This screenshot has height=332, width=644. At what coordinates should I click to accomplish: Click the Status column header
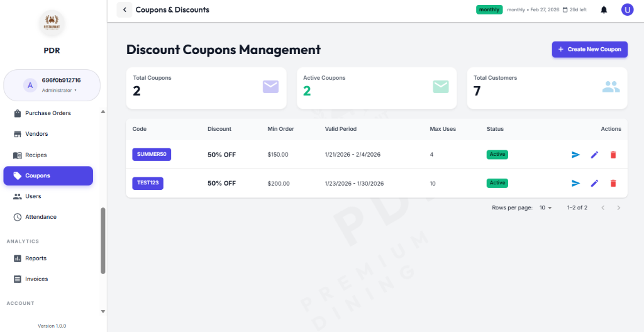(495, 129)
